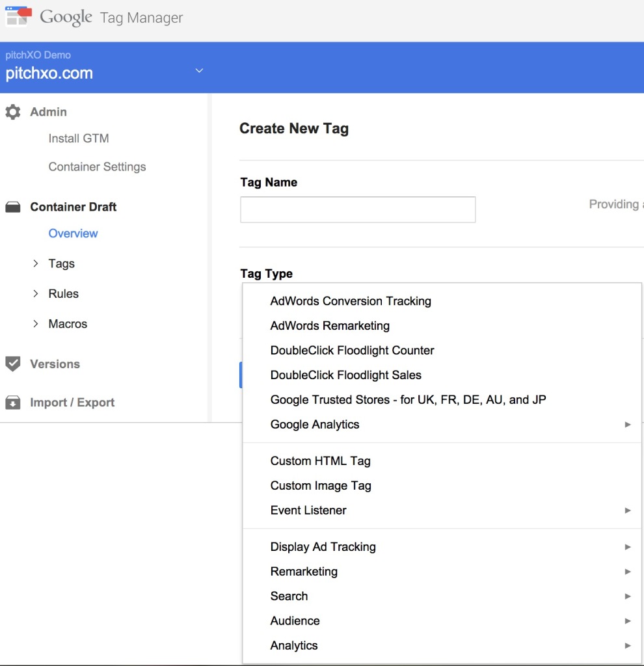Expand Search submenu arrow
644x666 pixels.
point(628,596)
